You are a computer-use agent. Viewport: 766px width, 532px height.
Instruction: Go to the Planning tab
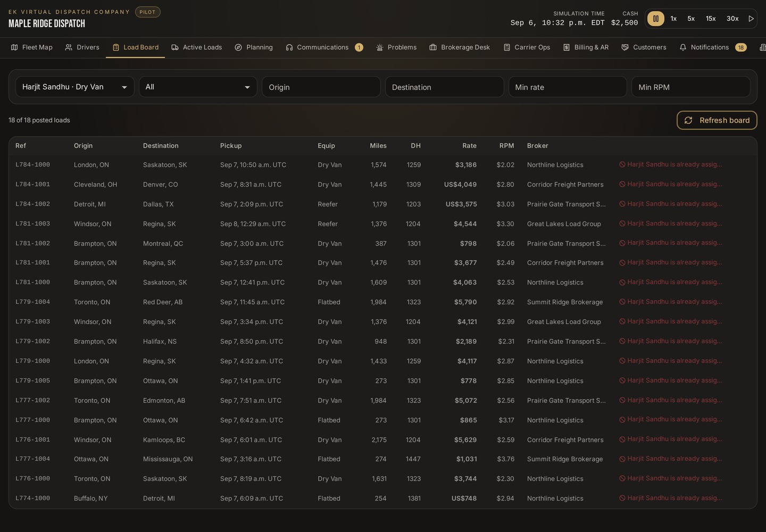tap(254, 47)
